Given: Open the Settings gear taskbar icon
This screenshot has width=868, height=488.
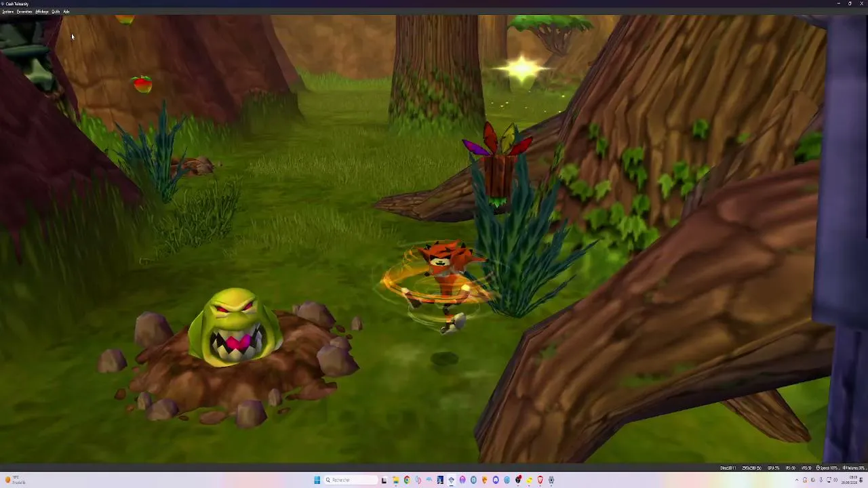Looking at the screenshot, I should pos(551,480).
